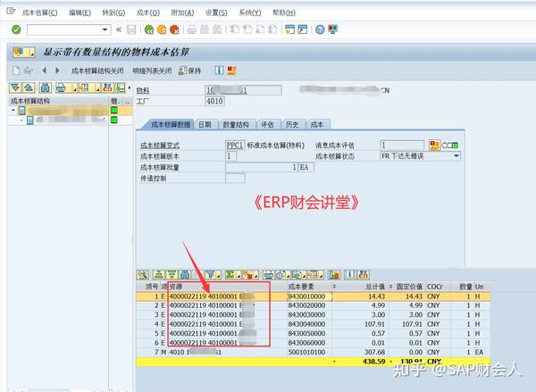Click the Save diskette icon
The image size is (536, 392).
point(131,29)
